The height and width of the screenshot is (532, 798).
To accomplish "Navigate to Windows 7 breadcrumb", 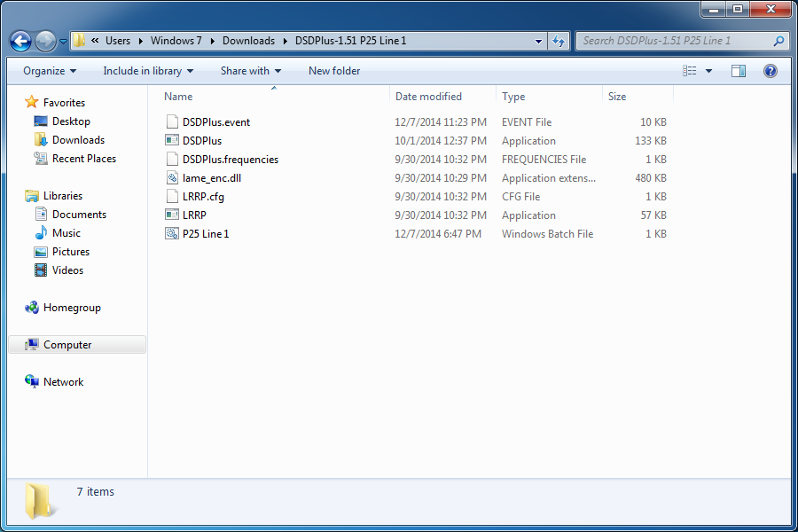I will pos(176,41).
